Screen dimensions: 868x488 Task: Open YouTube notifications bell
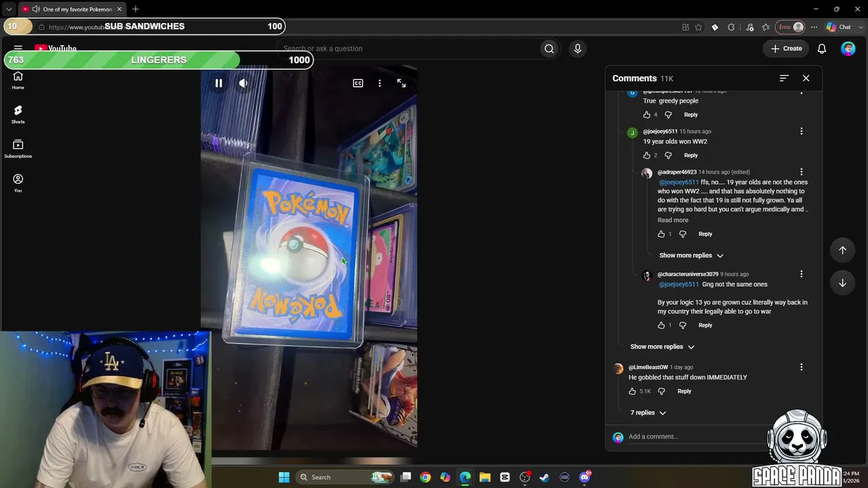(x=822, y=49)
